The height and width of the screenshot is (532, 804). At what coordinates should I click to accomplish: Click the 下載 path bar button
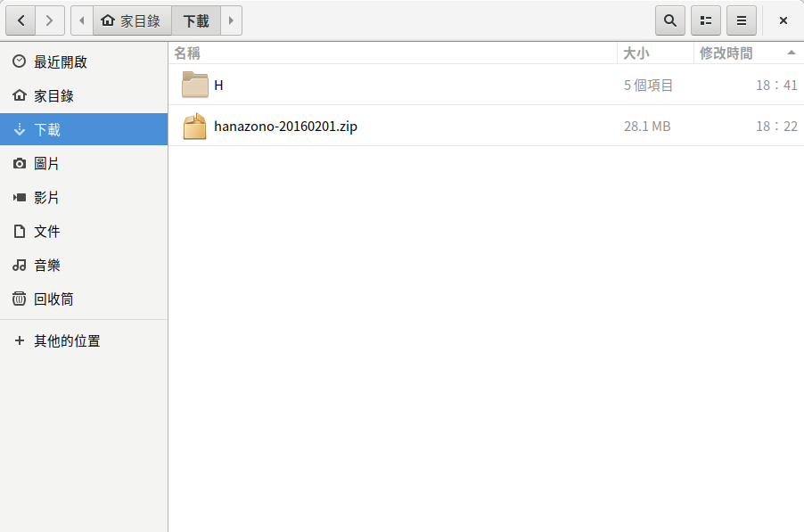coord(196,20)
